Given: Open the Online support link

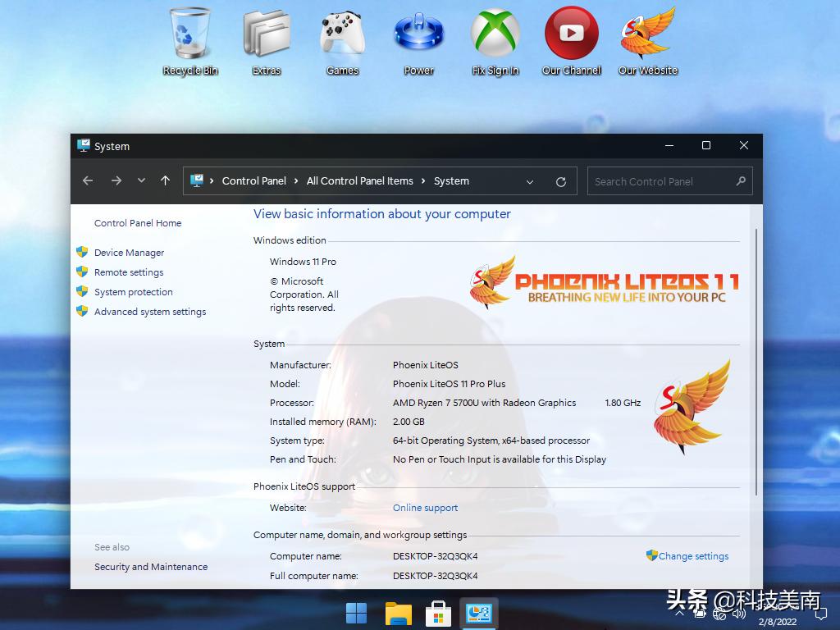Looking at the screenshot, I should click(425, 508).
